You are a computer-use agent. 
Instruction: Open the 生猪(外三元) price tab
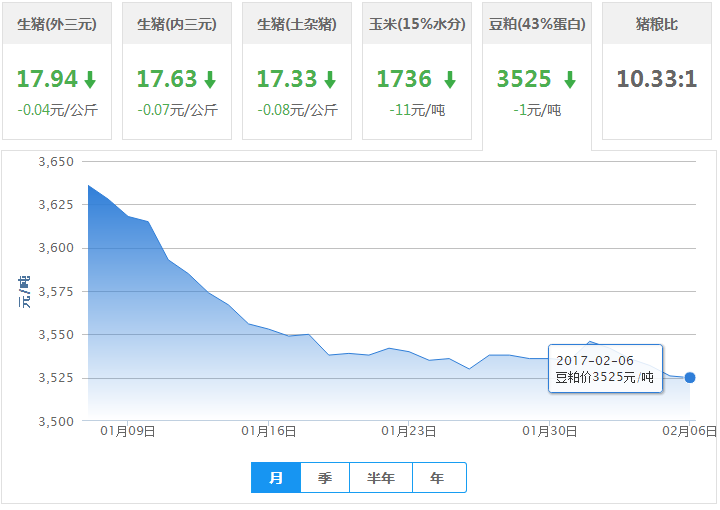[57, 71]
